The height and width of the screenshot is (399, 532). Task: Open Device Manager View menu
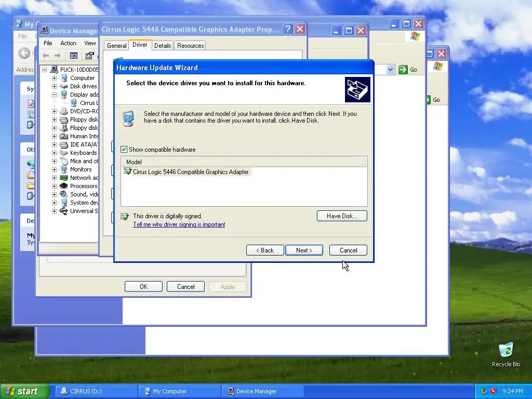pyautogui.click(x=90, y=43)
